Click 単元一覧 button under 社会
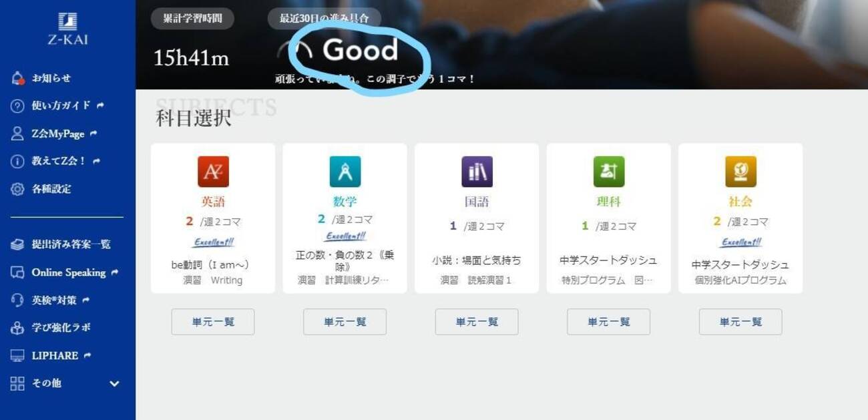 (740, 322)
